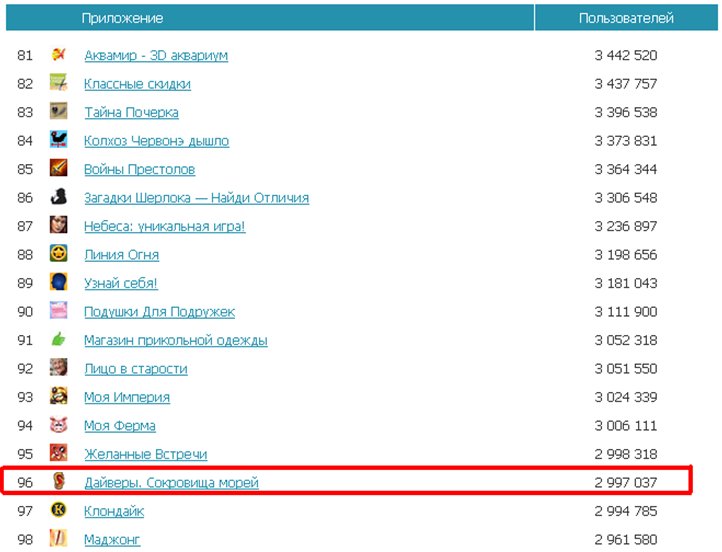
Task: Select user count 3 373 831
Action: 626,141
